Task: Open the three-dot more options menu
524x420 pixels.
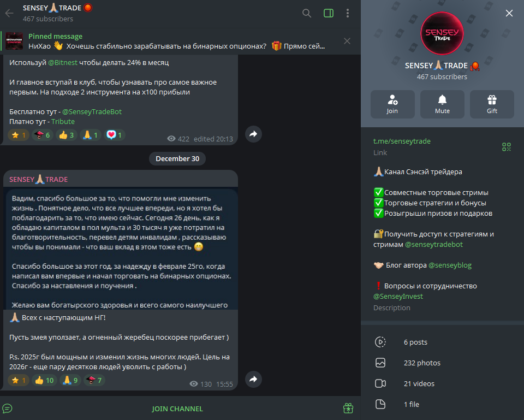Action: coord(348,13)
